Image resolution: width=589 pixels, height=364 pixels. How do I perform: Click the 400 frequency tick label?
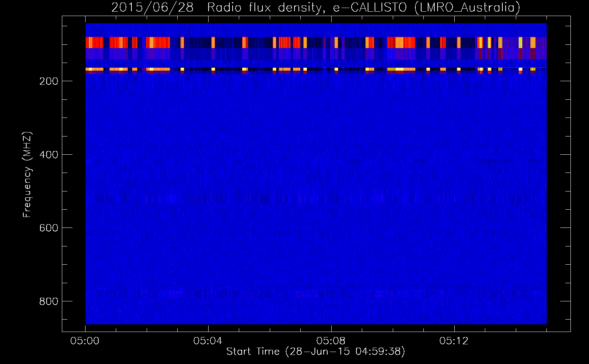click(x=49, y=155)
